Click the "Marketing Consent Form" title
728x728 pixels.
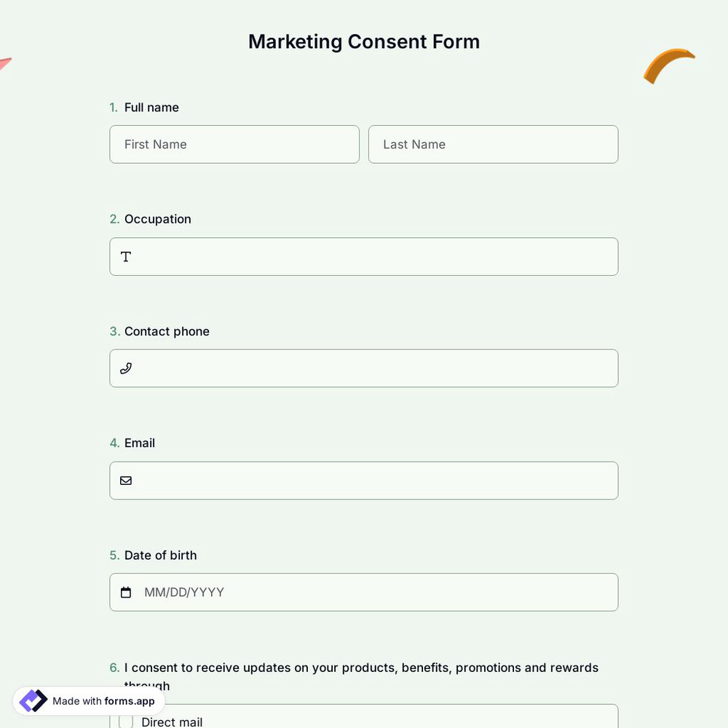pos(364,40)
